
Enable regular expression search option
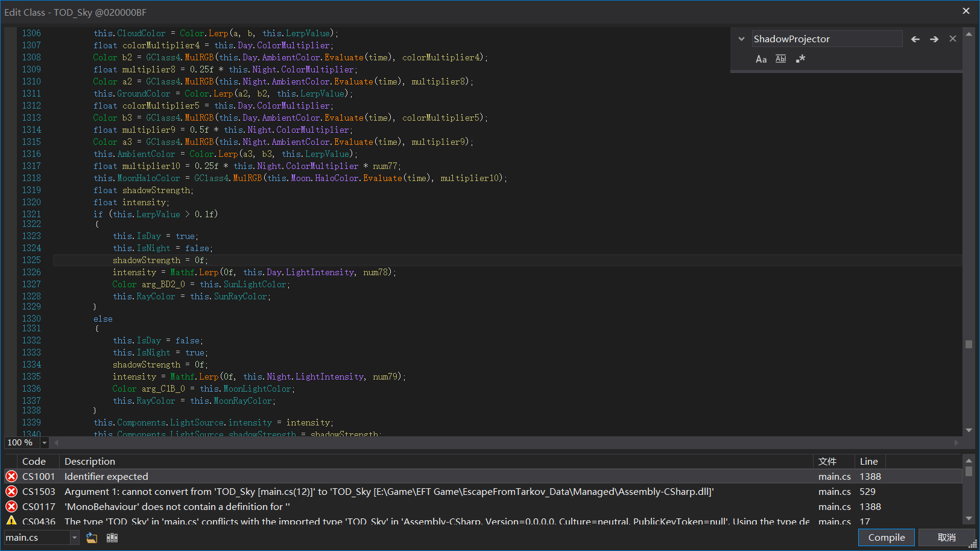(x=800, y=59)
